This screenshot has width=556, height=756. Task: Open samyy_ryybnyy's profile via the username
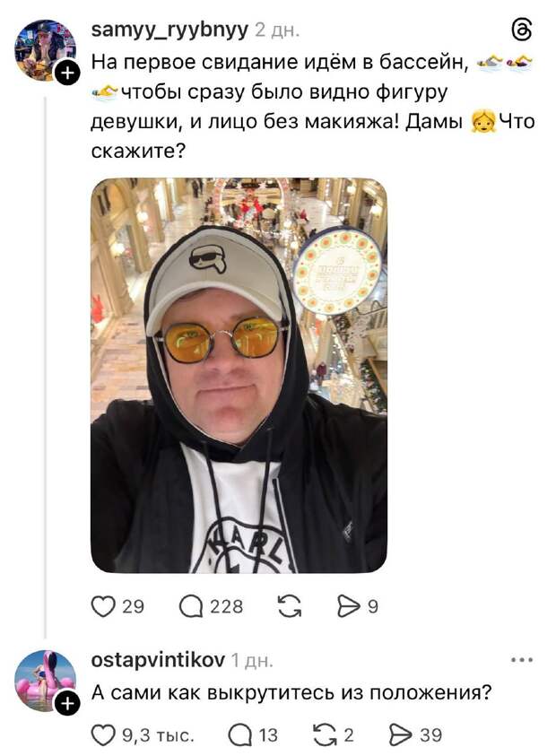coord(169,30)
